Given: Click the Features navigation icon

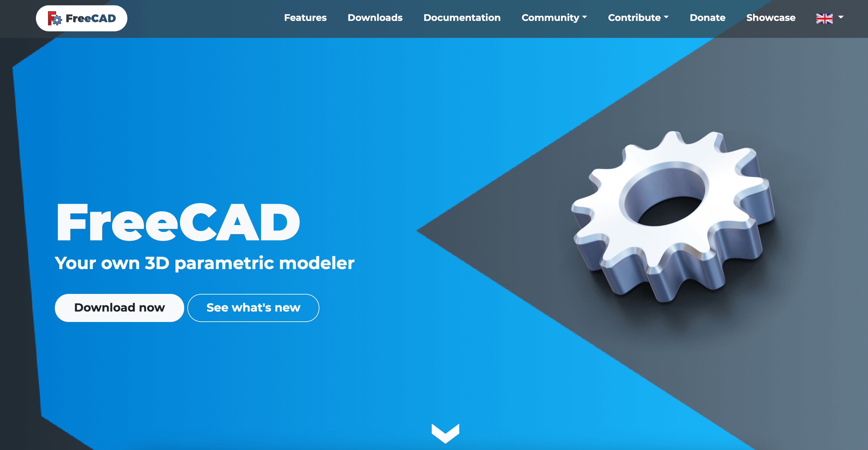Looking at the screenshot, I should coord(305,18).
